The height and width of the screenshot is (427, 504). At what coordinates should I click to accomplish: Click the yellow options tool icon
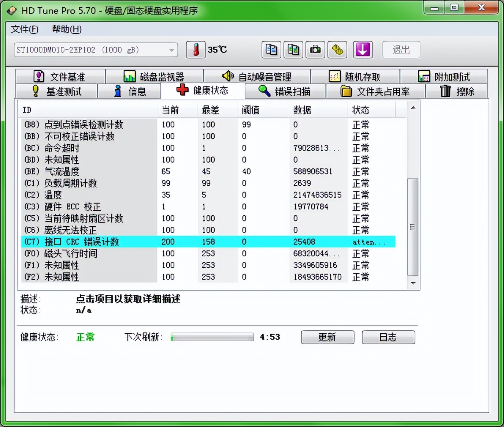point(337,50)
